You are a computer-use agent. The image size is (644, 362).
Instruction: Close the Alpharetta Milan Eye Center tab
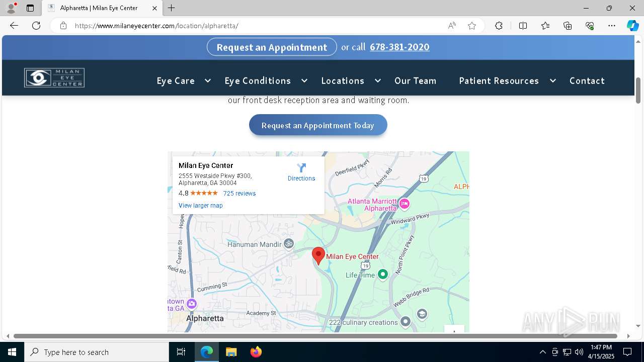(x=155, y=8)
